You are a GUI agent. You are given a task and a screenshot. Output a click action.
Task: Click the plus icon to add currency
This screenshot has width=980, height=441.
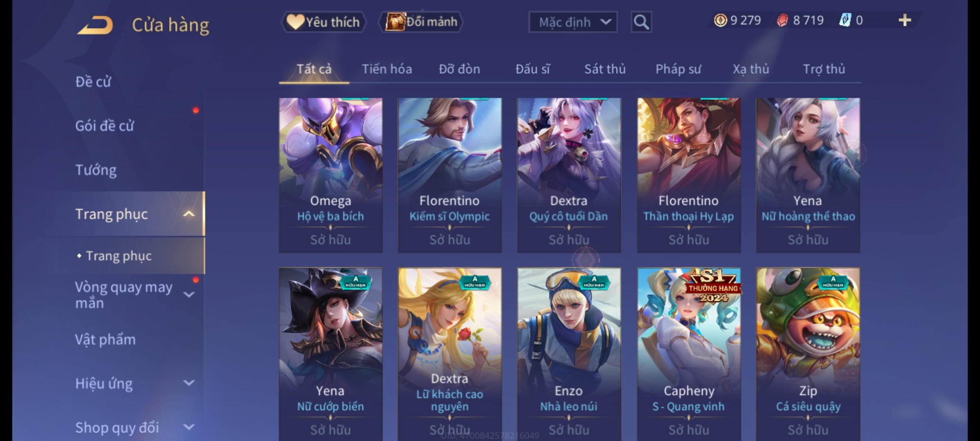905,20
